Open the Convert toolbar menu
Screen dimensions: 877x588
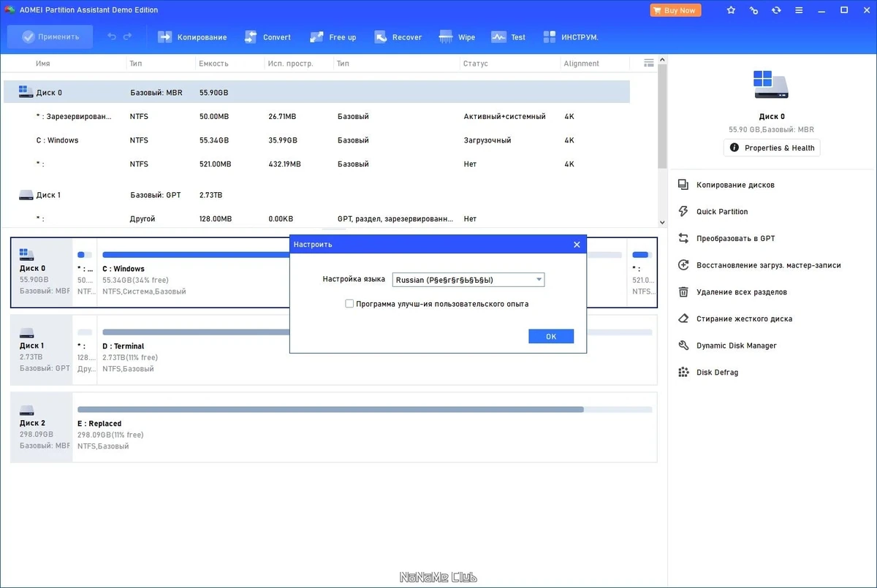click(x=267, y=37)
